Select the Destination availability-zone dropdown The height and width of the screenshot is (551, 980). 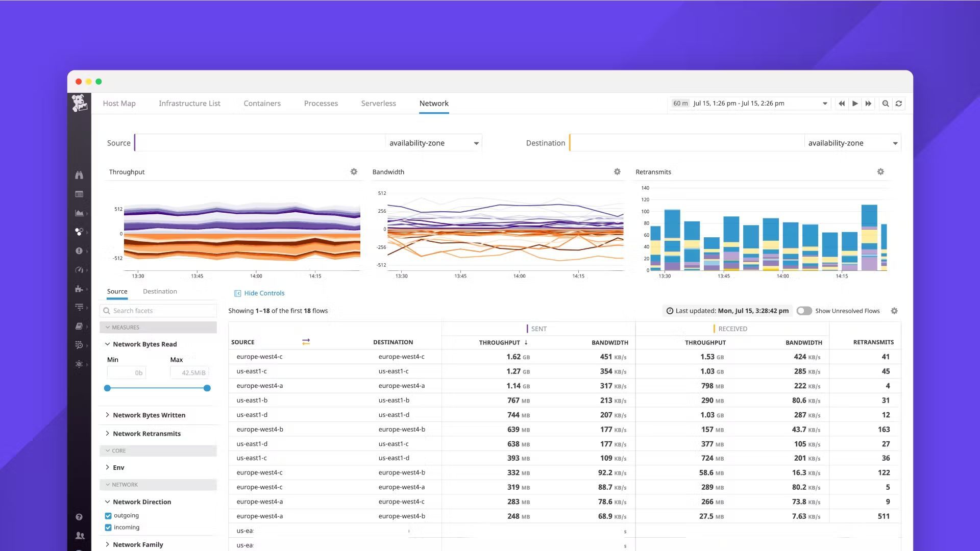point(851,143)
